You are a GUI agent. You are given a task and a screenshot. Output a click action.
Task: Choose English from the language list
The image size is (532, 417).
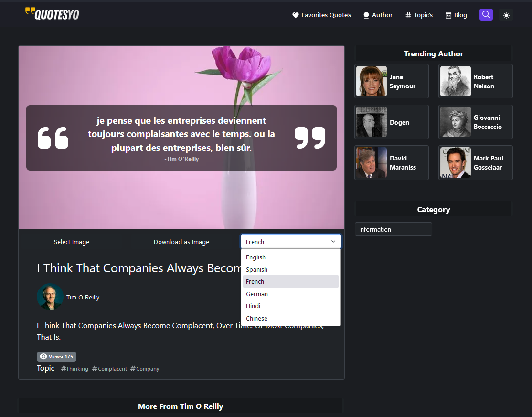[x=291, y=257]
